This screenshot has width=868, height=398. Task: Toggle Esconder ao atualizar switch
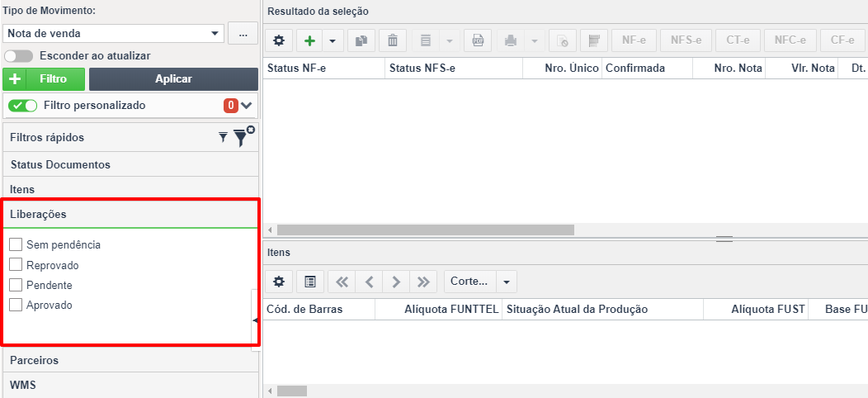19,56
